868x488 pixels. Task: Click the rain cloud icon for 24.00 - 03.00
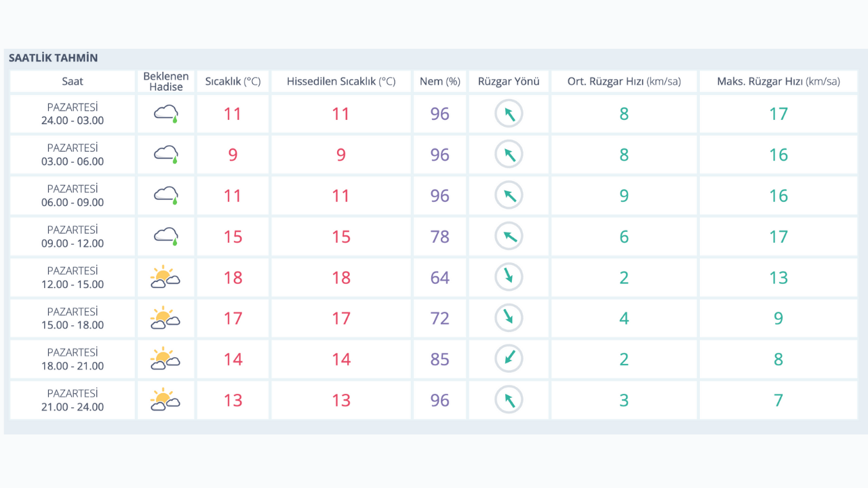pos(166,113)
